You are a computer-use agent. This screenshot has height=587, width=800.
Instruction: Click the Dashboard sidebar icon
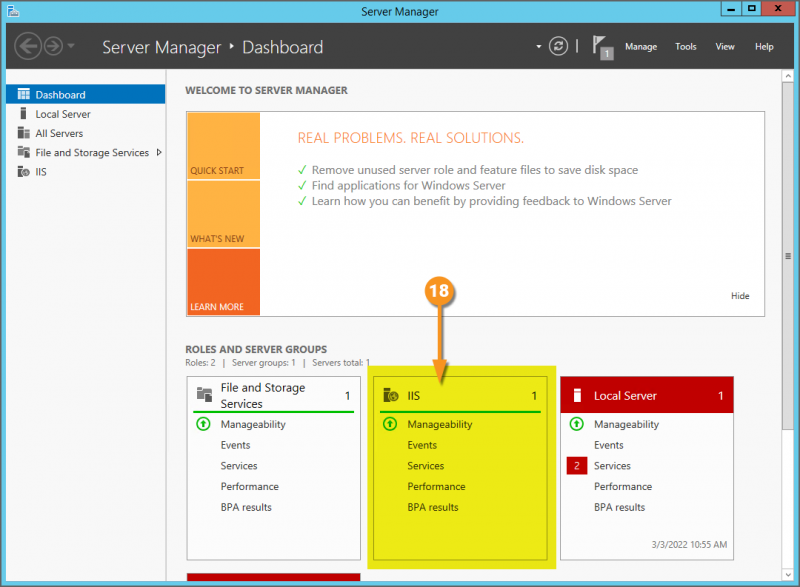(23, 94)
